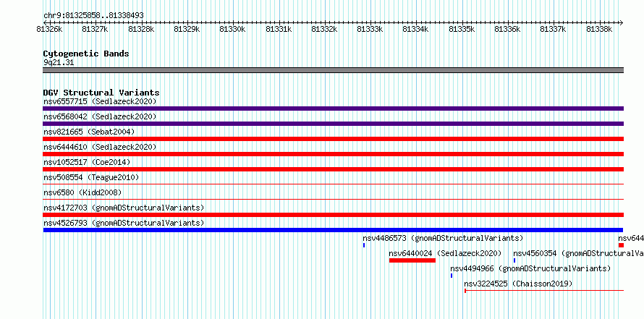The image size is (644, 319).
Task: Click the nsv508554 (Teague2010) label
Action: coord(91,177)
